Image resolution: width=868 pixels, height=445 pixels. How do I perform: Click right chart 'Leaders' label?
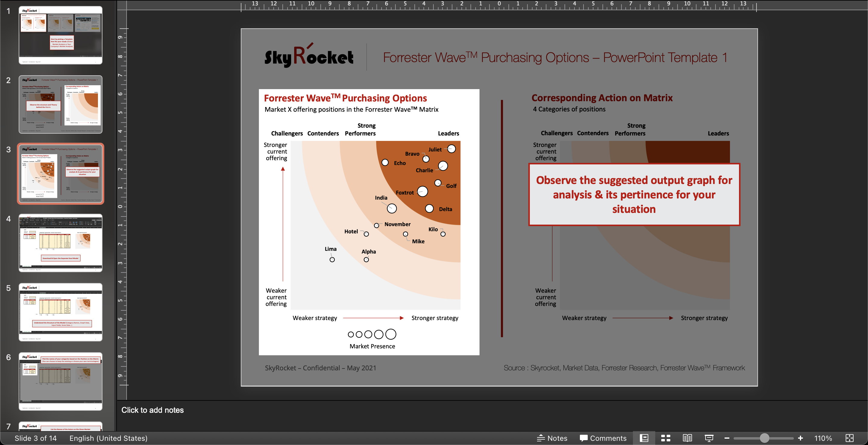tap(719, 133)
